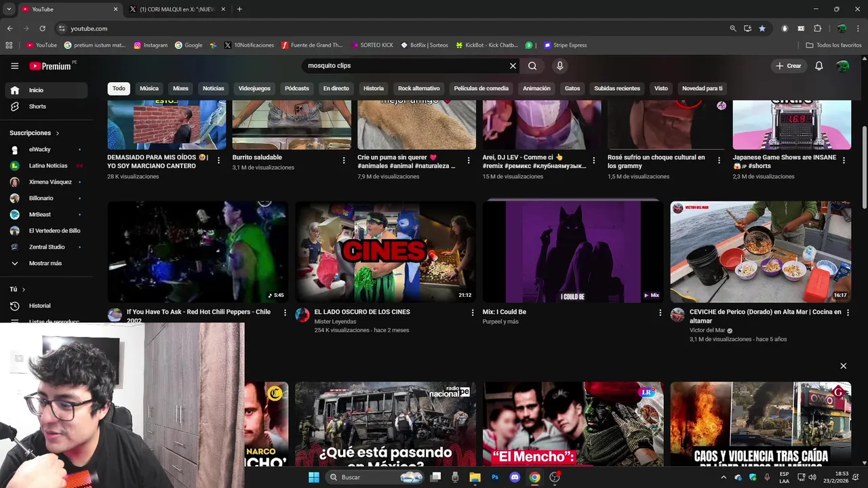Dismiss the news shelf with X

tap(843, 366)
